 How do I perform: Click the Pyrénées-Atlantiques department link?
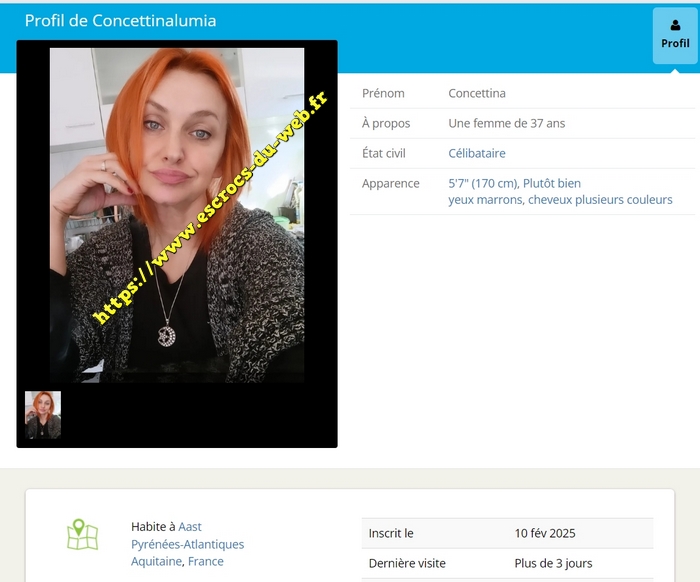pyautogui.click(x=187, y=545)
